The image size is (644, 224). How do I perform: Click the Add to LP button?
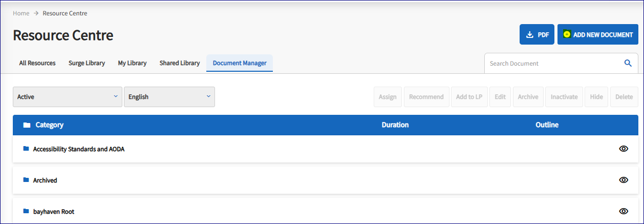pos(469,97)
